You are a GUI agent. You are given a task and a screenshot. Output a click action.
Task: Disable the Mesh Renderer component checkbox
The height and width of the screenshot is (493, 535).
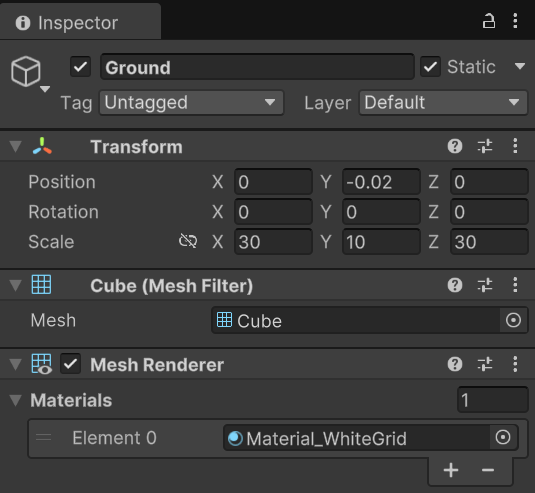[71, 364]
